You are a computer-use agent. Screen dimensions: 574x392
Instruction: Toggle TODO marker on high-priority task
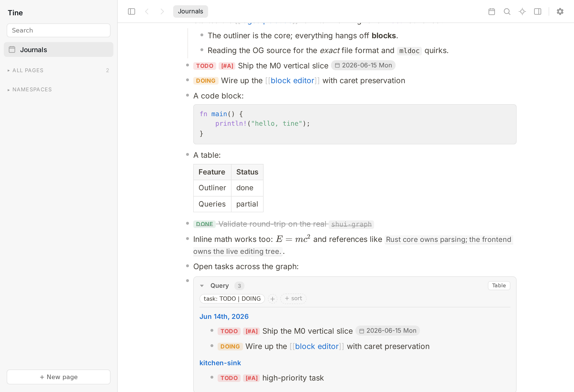tap(229, 378)
